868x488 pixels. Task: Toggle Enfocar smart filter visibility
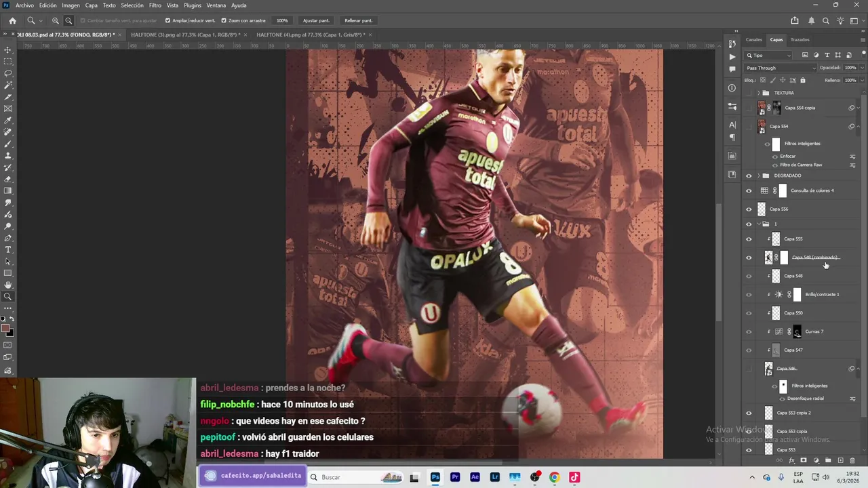pyautogui.click(x=775, y=157)
